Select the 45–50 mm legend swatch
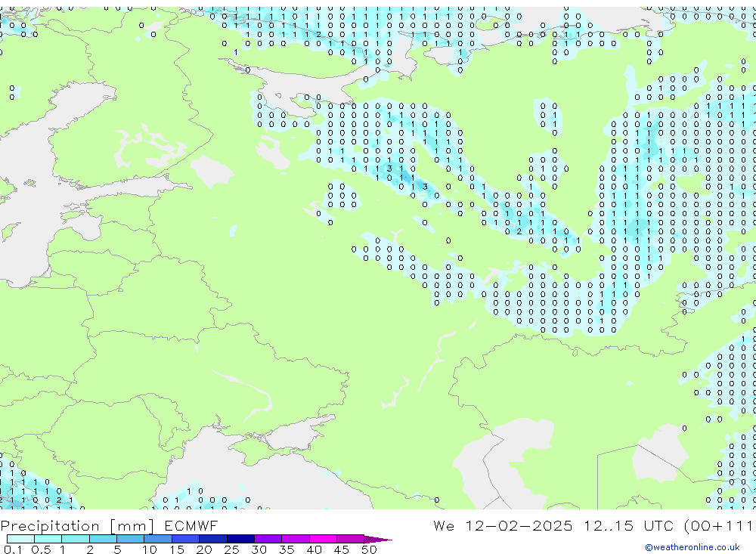The height and width of the screenshot is (554, 756). pyautogui.click(x=351, y=539)
